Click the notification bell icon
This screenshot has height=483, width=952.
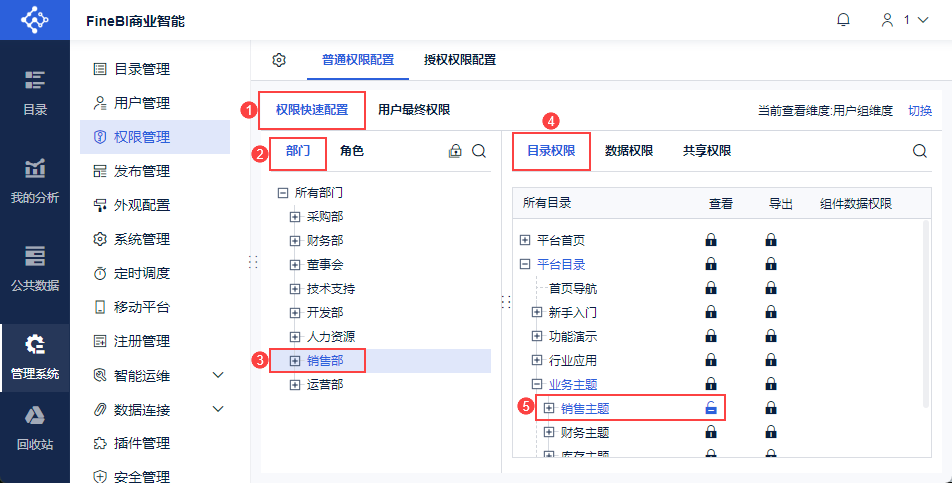click(x=844, y=20)
